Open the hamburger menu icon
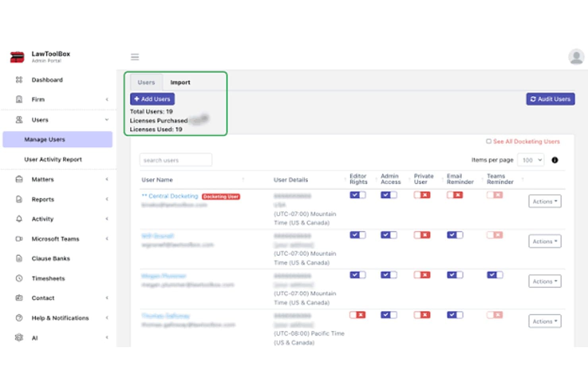588x392 pixels. (x=135, y=57)
